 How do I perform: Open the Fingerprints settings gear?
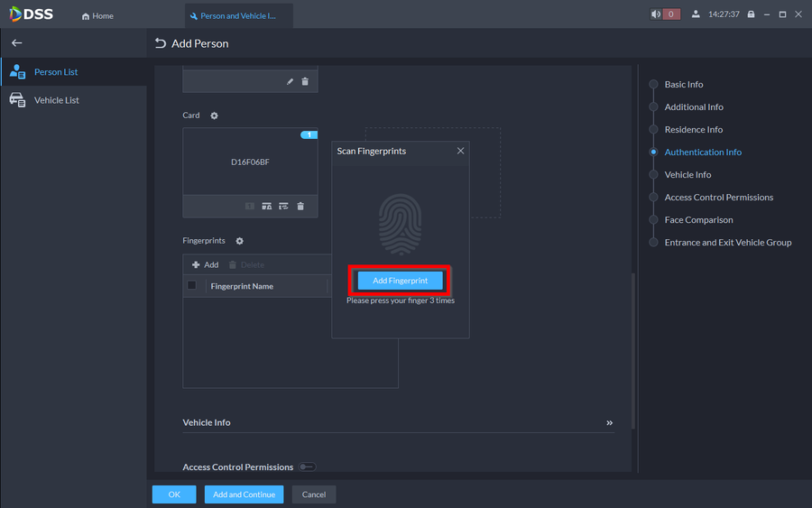[x=239, y=241]
